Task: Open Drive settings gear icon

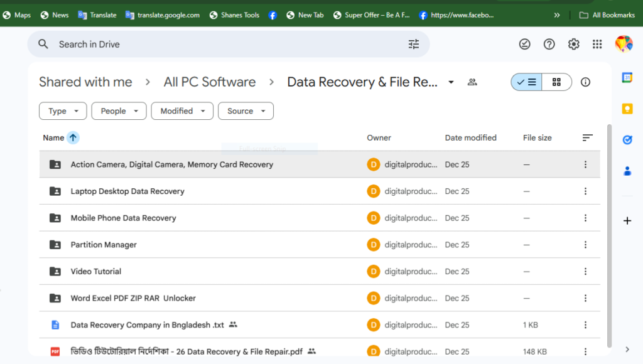Action: tap(573, 44)
